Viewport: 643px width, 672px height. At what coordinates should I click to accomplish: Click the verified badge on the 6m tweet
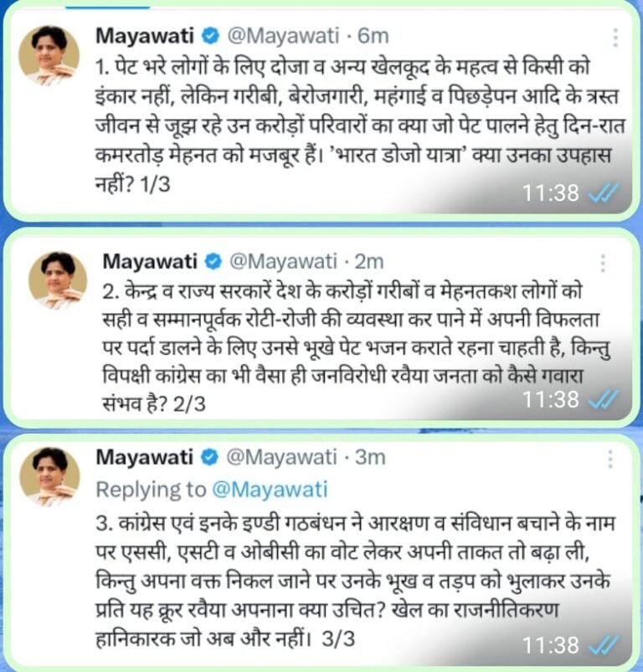click(210, 36)
